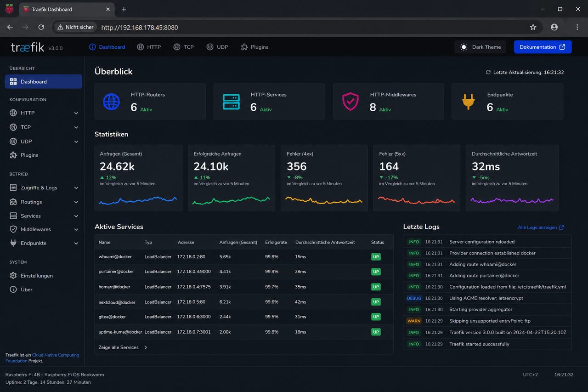This screenshot has width=588, height=392.
Task: Toggle the Dark Theme switch
Action: (480, 47)
